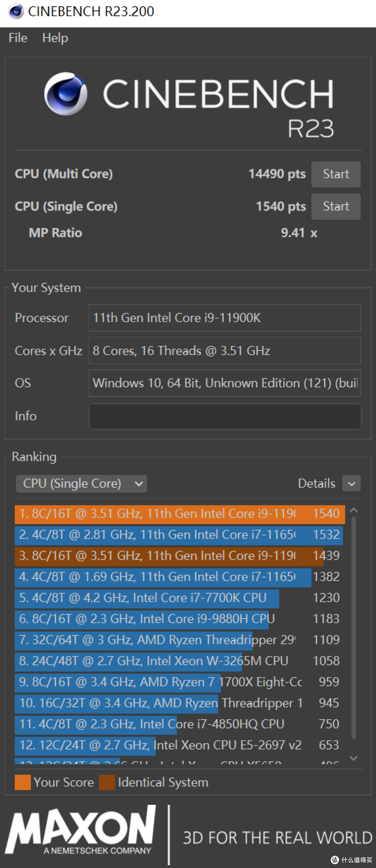The width and height of the screenshot is (376, 868).
Task: Click the CPU (Multi Core) label
Action: point(64,174)
